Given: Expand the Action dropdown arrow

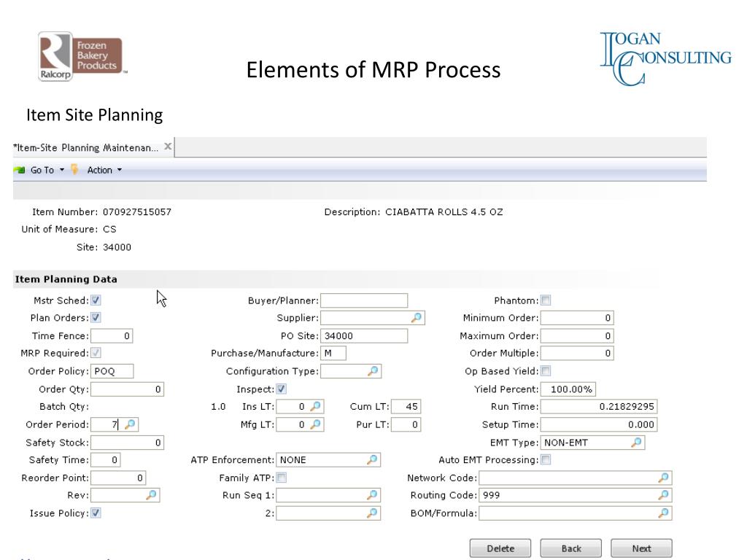Looking at the screenshot, I should 120,170.
